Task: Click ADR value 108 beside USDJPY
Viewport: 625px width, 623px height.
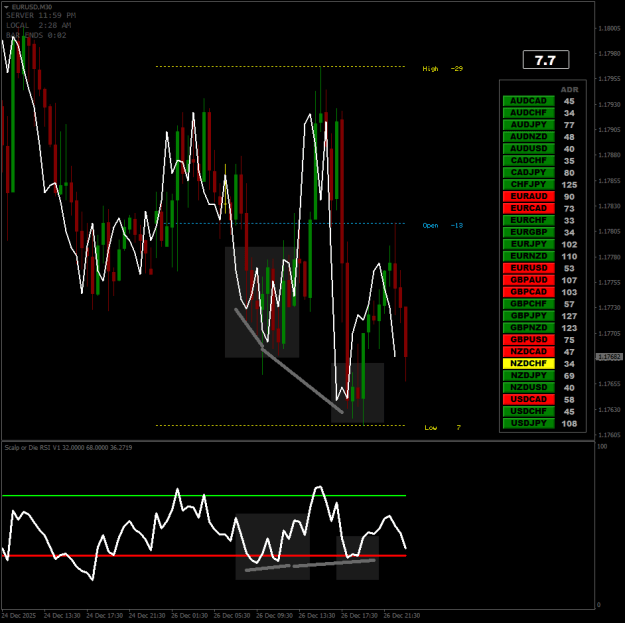Action: 569,424
